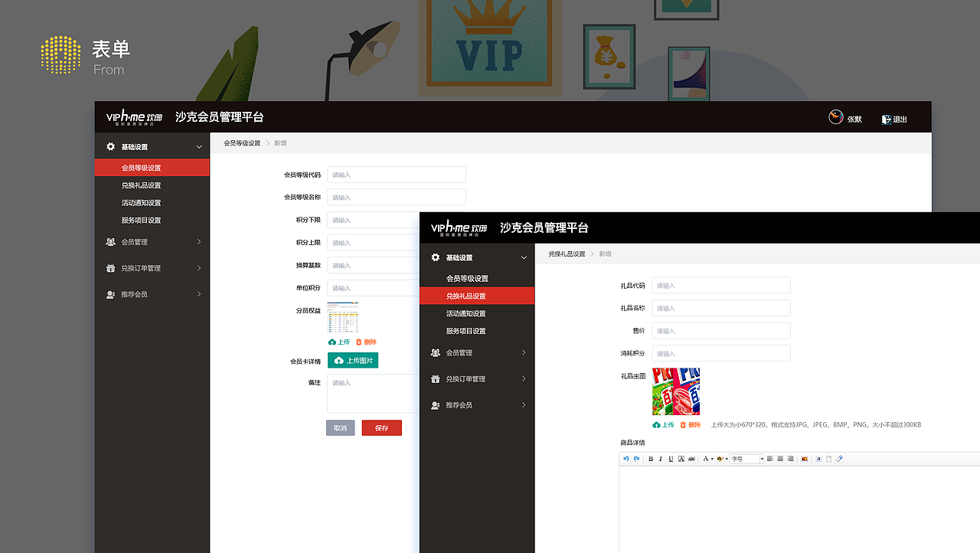Expand 兑换订单管理 chevron in back window

[x=199, y=268]
